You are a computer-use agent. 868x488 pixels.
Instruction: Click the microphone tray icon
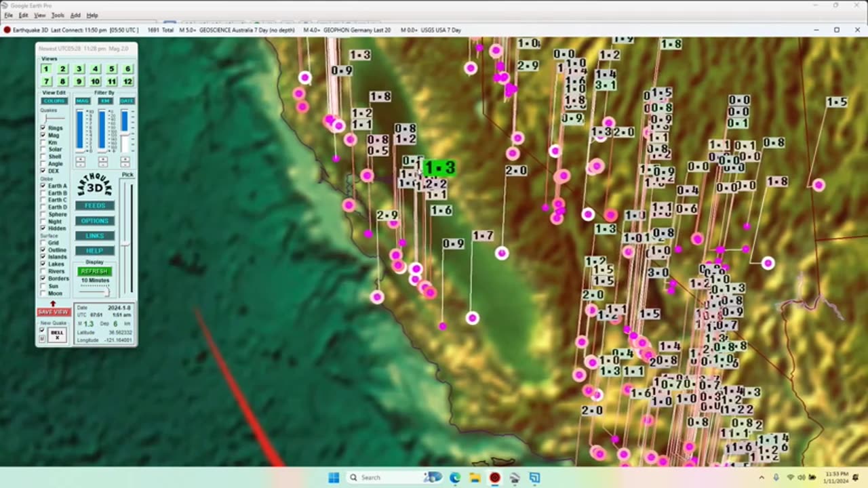(x=776, y=477)
